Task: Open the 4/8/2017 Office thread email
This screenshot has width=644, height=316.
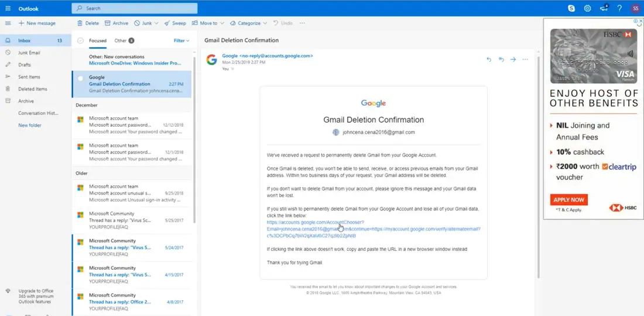Action: pos(131,302)
